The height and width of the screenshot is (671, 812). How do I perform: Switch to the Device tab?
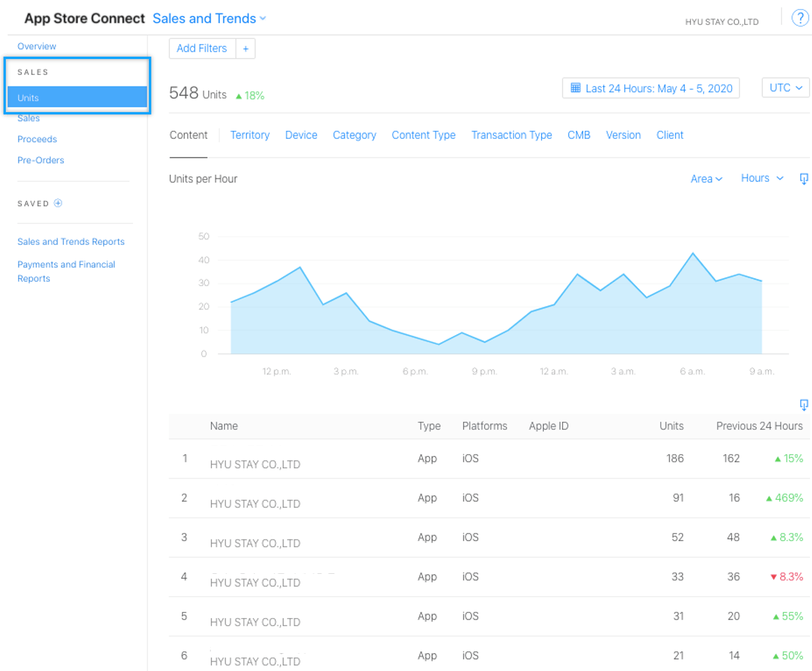click(301, 135)
